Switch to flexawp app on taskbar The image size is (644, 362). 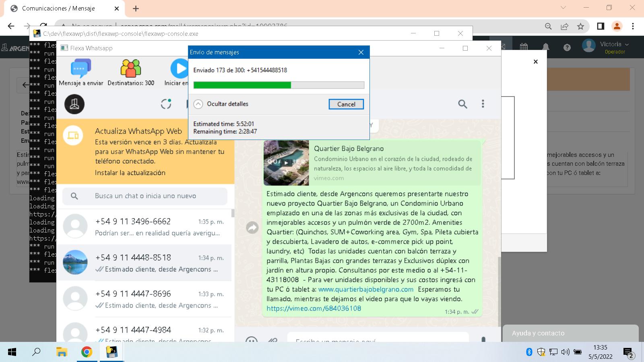tap(111, 352)
